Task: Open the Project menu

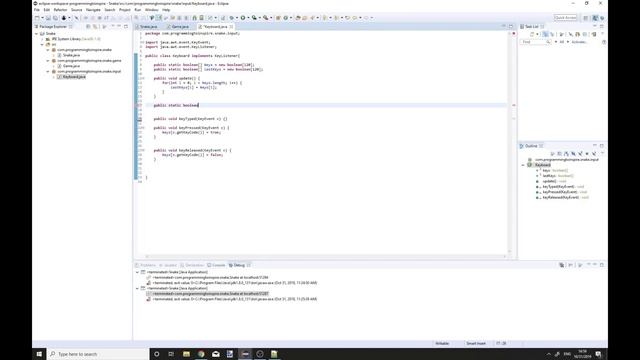Action: (124, 10)
